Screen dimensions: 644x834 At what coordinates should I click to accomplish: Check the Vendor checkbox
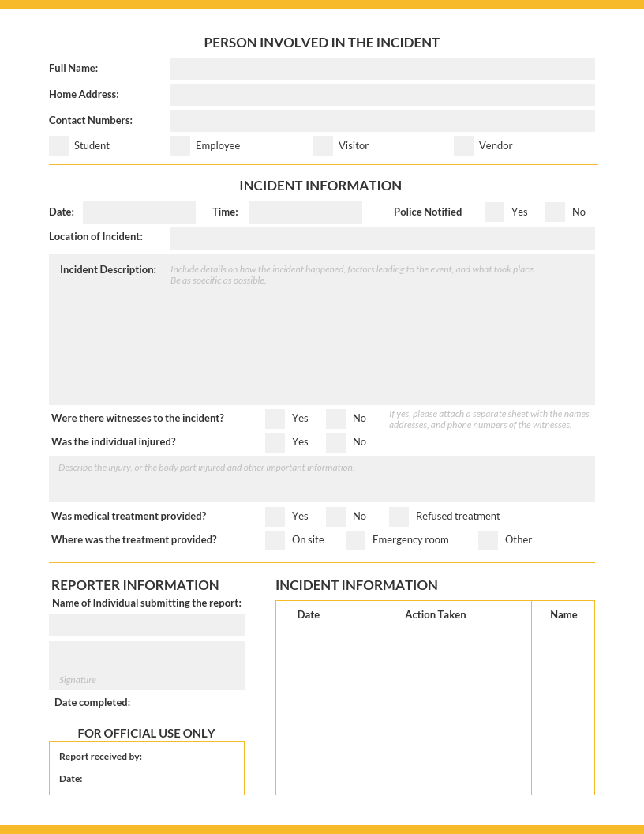[x=463, y=145]
